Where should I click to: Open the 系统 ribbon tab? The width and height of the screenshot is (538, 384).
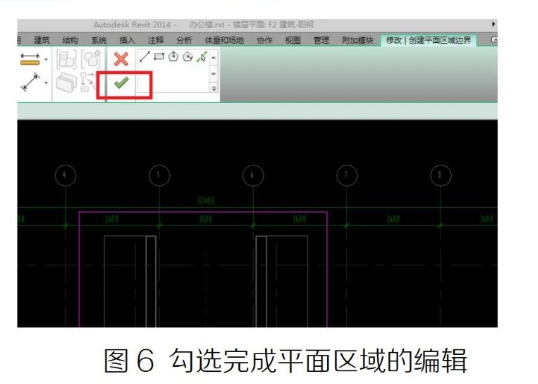(99, 40)
